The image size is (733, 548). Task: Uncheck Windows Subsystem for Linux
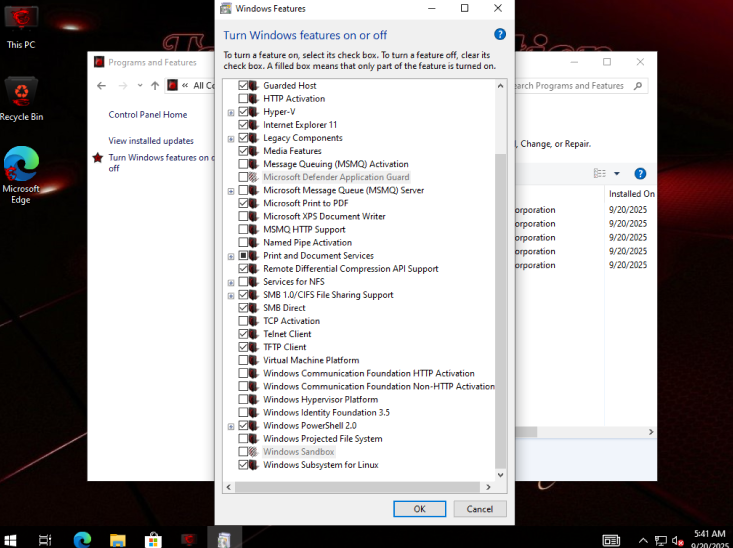[x=243, y=465]
